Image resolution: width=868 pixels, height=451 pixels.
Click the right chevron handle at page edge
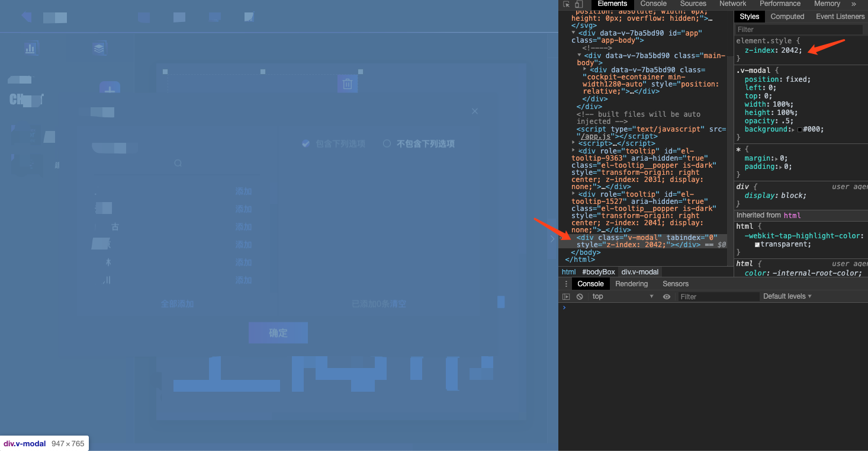(552, 239)
